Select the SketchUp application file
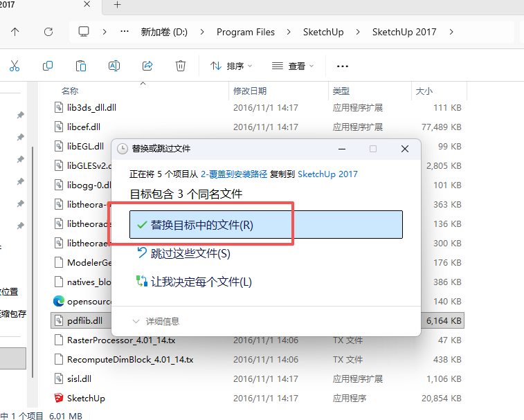Viewport: 524px width, 420px height. point(86,399)
